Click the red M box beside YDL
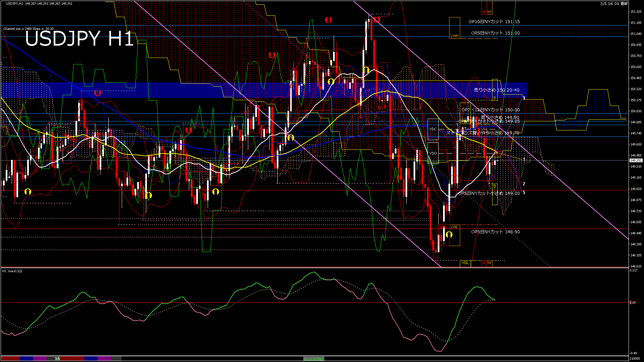Screen dimensions: 644x362 click(484, 263)
